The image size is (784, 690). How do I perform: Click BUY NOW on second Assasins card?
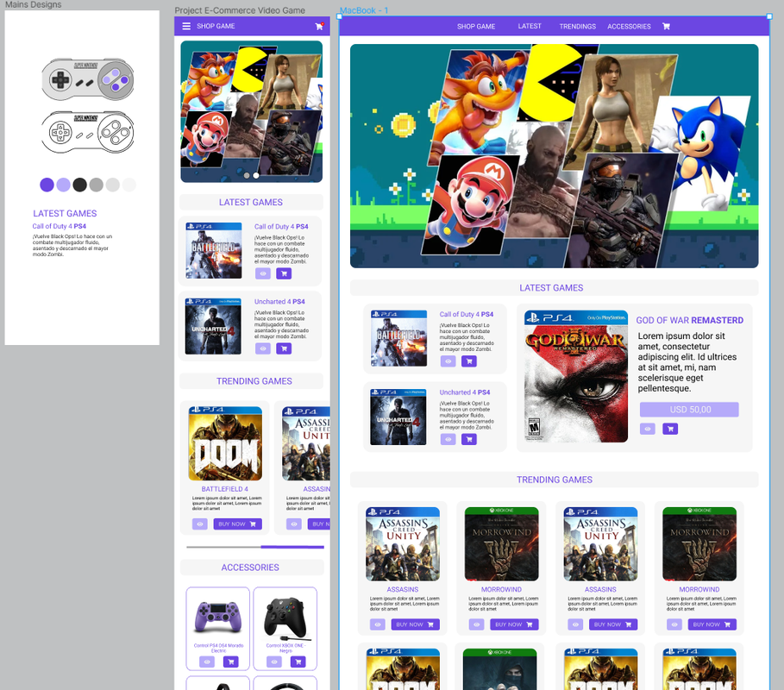click(613, 624)
